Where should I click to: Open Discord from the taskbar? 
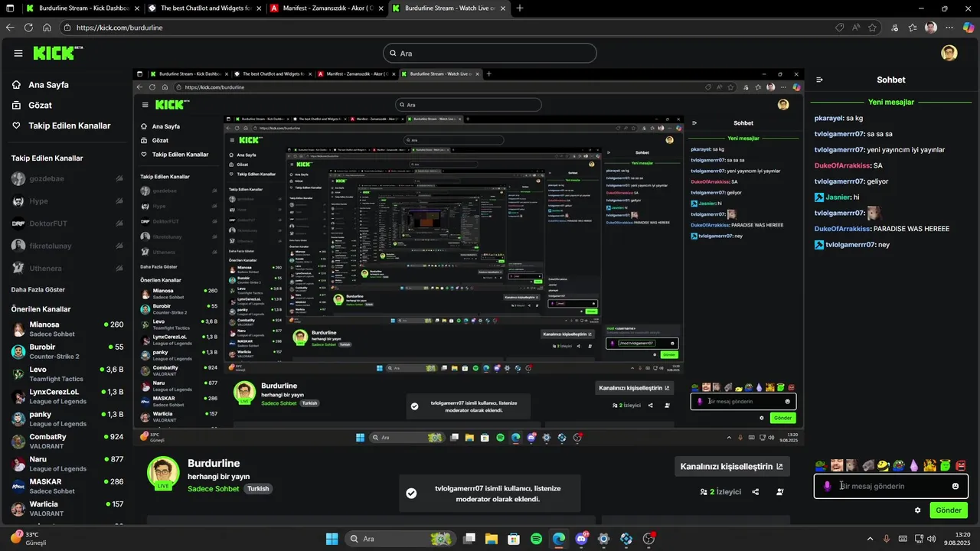click(x=581, y=539)
